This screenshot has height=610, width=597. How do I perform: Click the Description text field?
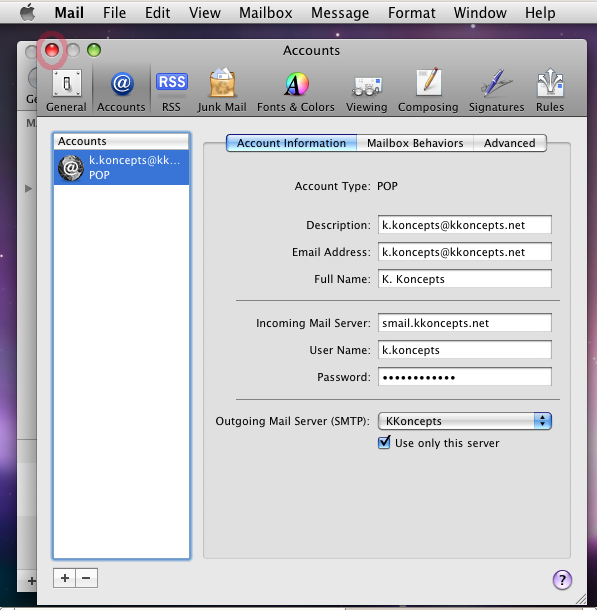[465, 225]
